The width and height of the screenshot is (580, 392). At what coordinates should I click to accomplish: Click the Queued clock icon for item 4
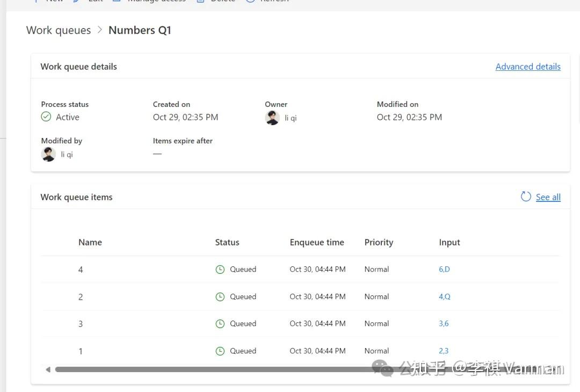pyautogui.click(x=220, y=269)
